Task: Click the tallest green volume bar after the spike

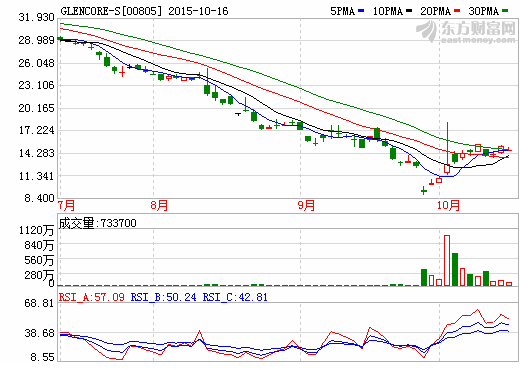Action: (455, 269)
